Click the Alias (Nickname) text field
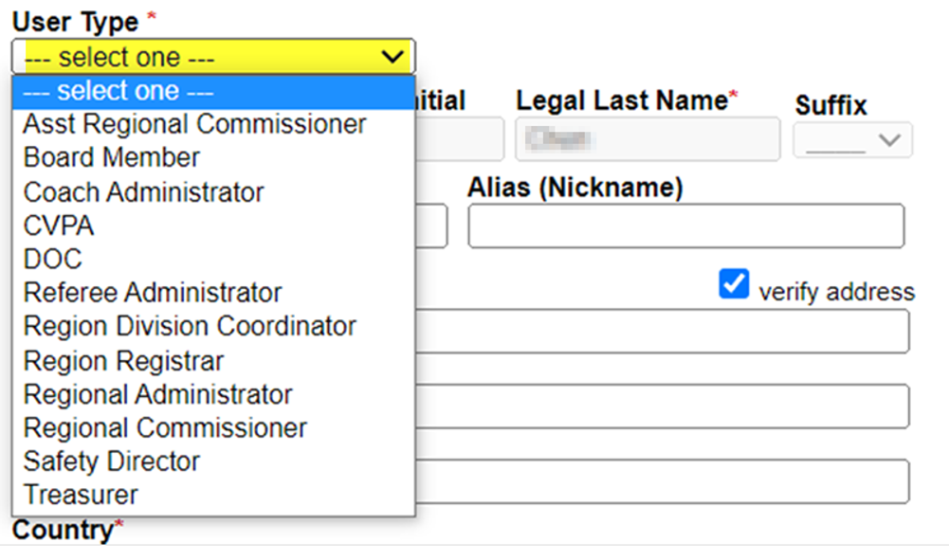 685,226
